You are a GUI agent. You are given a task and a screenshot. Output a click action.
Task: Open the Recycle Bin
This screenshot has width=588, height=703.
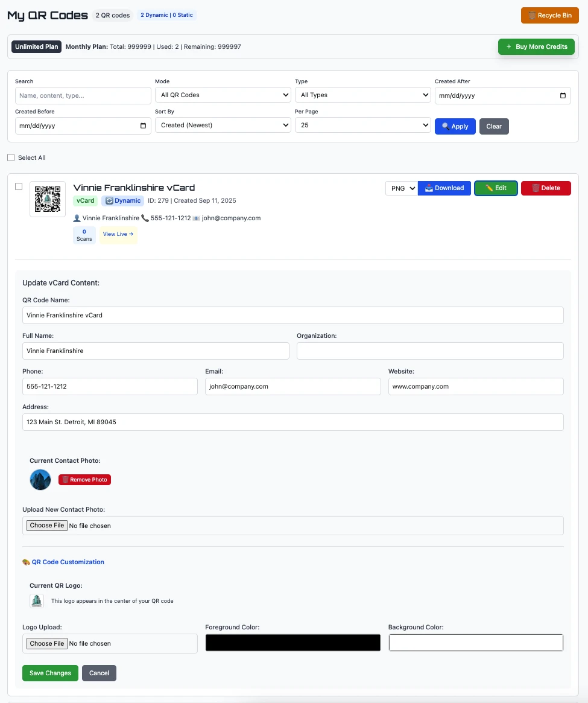pos(549,16)
